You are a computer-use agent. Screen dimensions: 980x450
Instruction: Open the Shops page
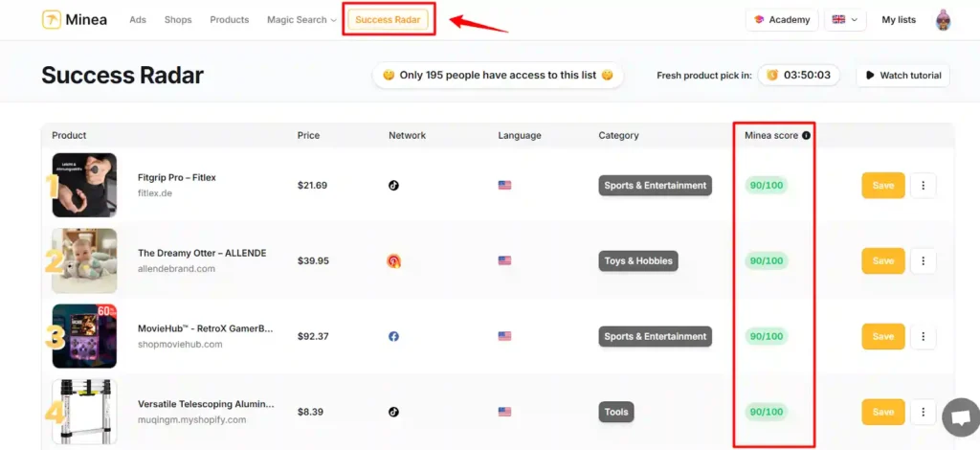[x=178, y=19]
